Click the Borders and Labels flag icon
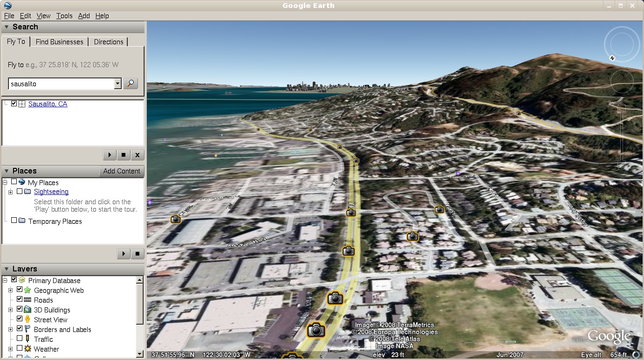644x360 pixels. 27,329
